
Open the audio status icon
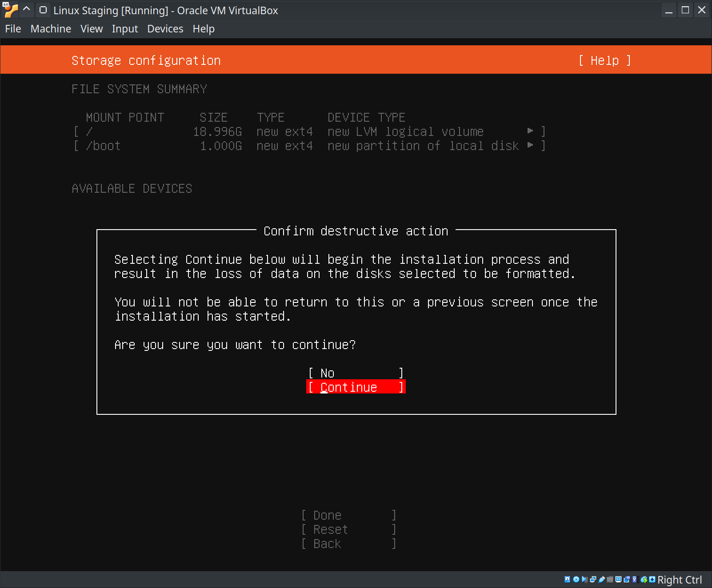click(584, 579)
